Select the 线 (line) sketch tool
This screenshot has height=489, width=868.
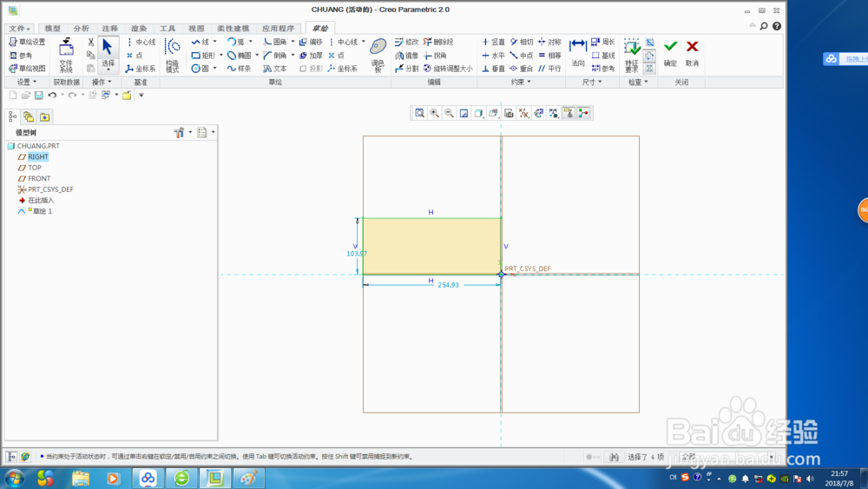pyautogui.click(x=201, y=42)
